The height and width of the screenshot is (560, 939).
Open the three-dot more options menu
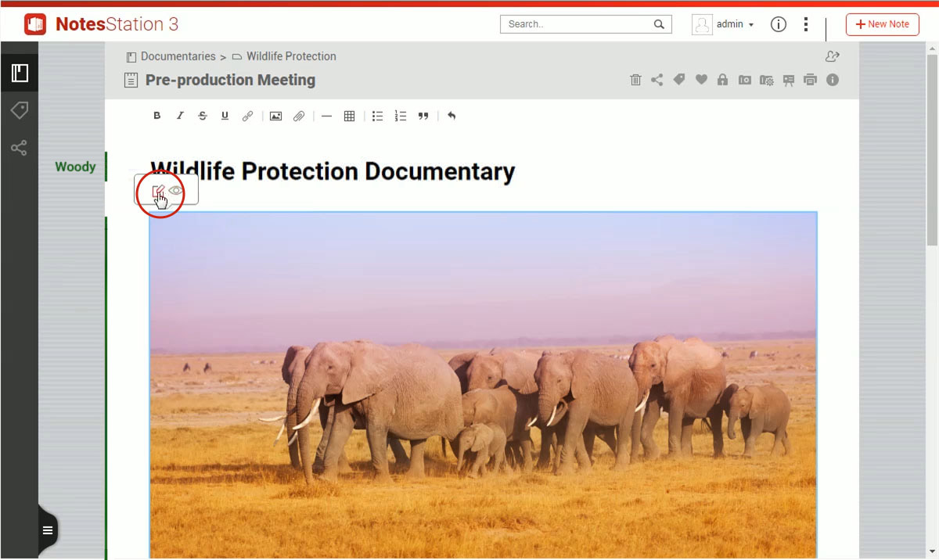(x=805, y=24)
